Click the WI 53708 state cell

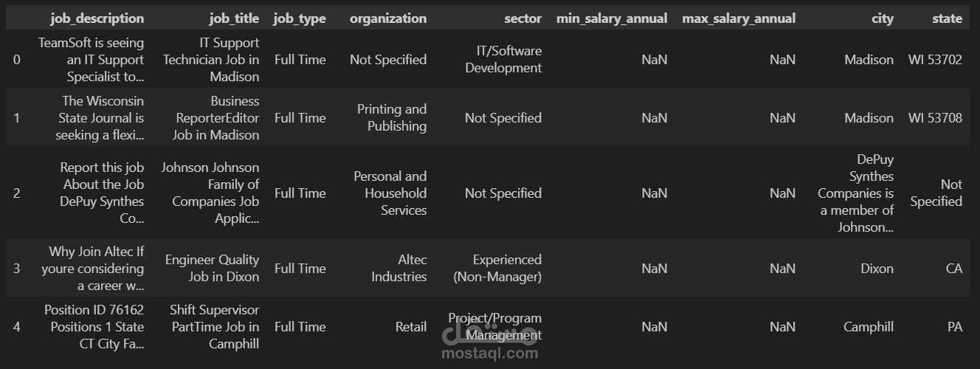[x=935, y=118]
